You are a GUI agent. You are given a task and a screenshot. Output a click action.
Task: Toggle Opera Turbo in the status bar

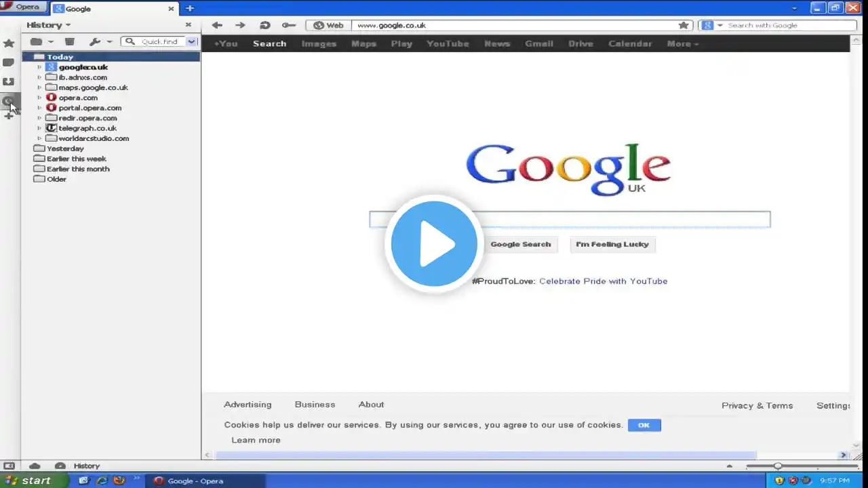[x=60, y=466]
